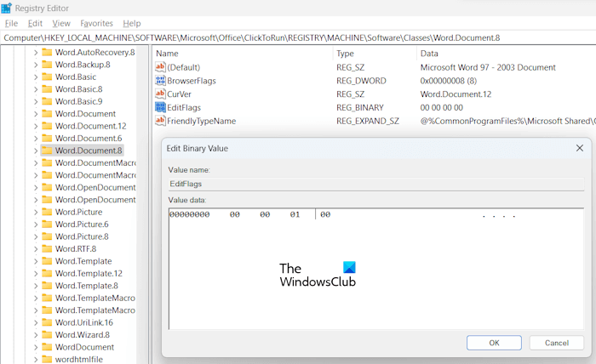Viewport: 596px width, 364px height.
Task: Click the Word.Basic folder icon
Action: click(x=47, y=77)
